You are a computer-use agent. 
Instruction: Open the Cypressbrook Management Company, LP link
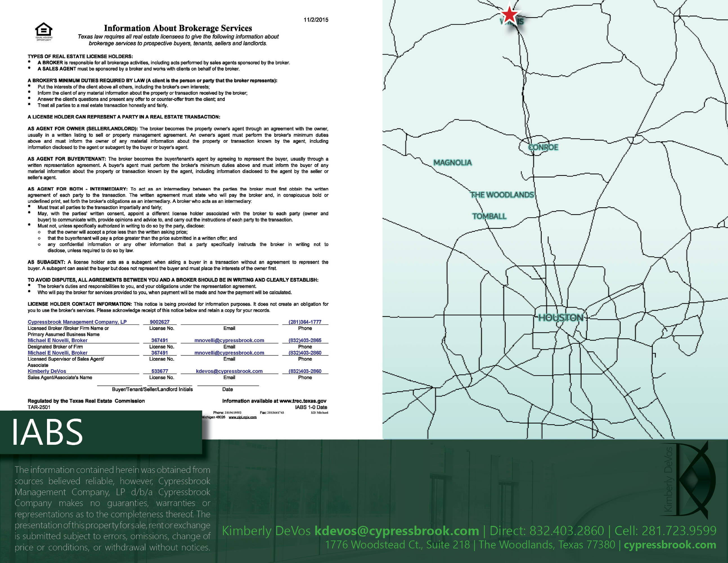click(x=77, y=322)
